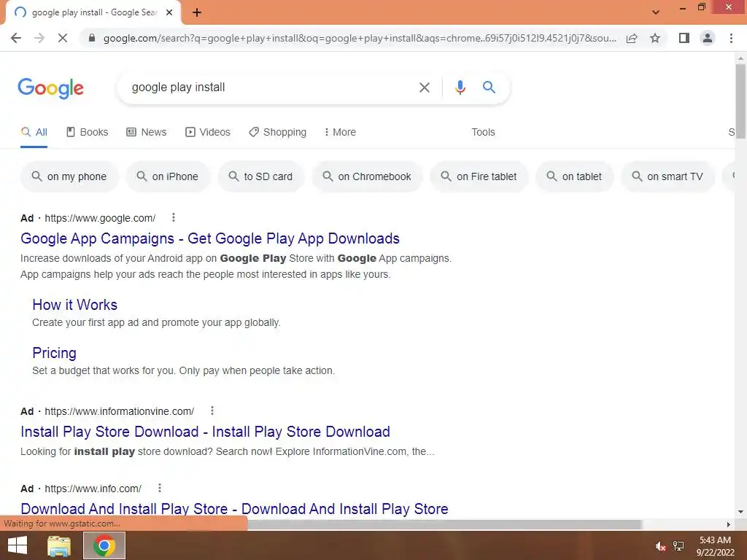Click the vertical scrollbar thumb

coord(740,101)
